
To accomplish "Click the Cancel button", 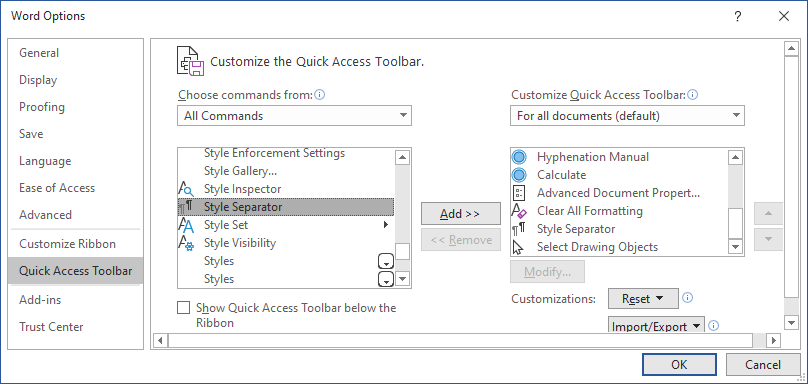I will coord(763,364).
